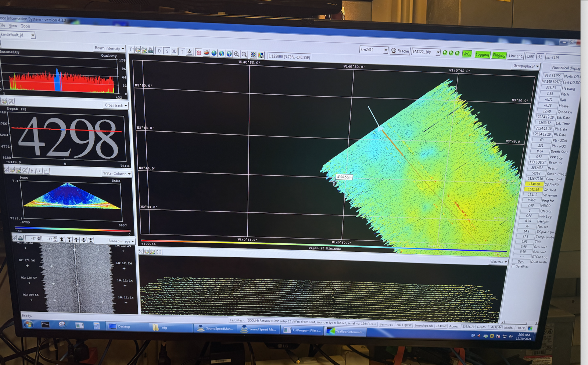
Task: Enable the Satellites checkbox
Action: coord(513,266)
